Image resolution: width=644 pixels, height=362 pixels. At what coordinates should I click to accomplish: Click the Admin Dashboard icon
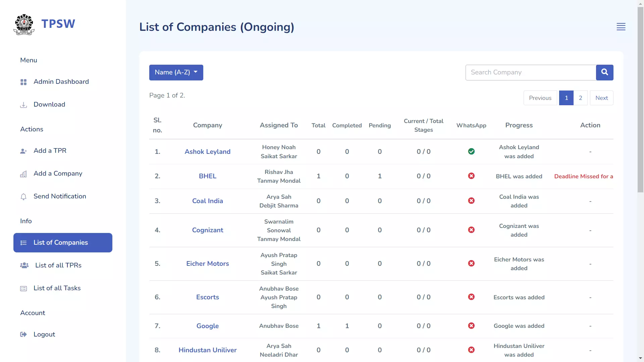[23, 82]
